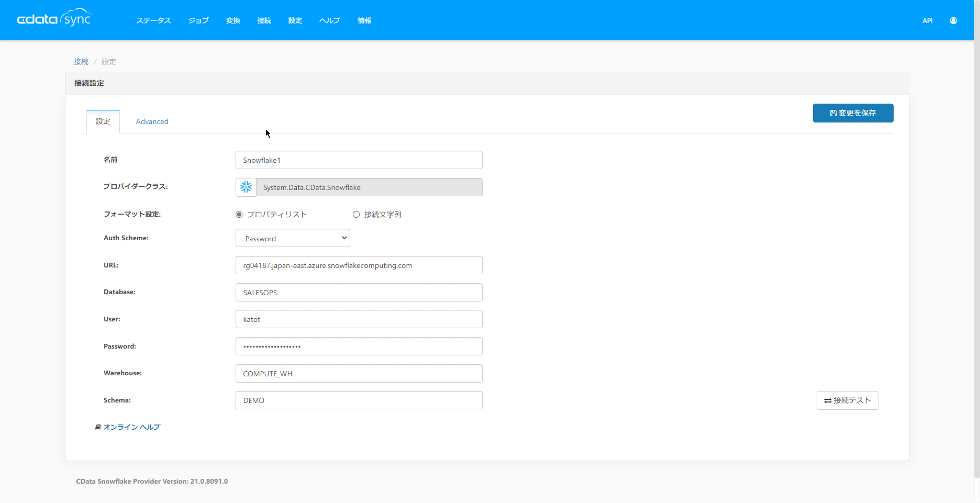Viewport: 980px width, 503px height.
Task: Click the Snowflake provider icon
Action: pos(246,187)
